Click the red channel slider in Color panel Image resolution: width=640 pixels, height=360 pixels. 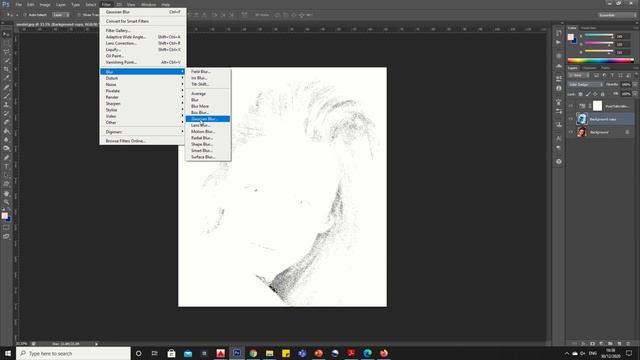pos(599,36)
